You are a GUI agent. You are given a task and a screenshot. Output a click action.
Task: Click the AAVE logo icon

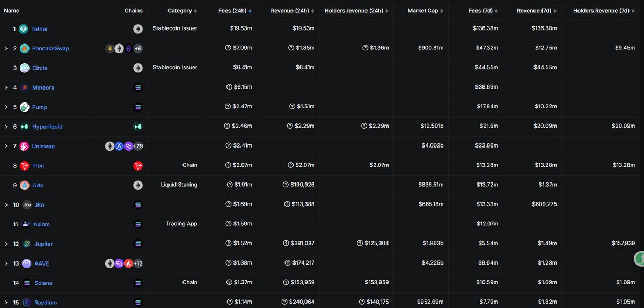point(28,263)
